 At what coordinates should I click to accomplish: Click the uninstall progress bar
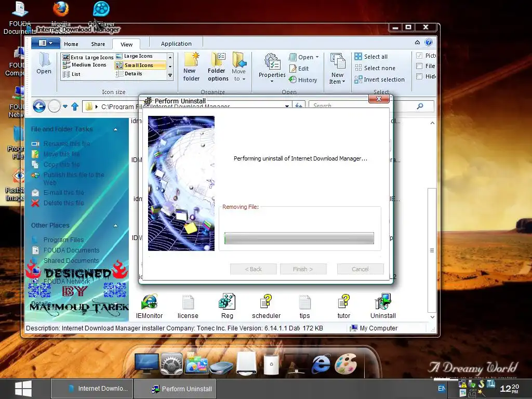coord(299,238)
